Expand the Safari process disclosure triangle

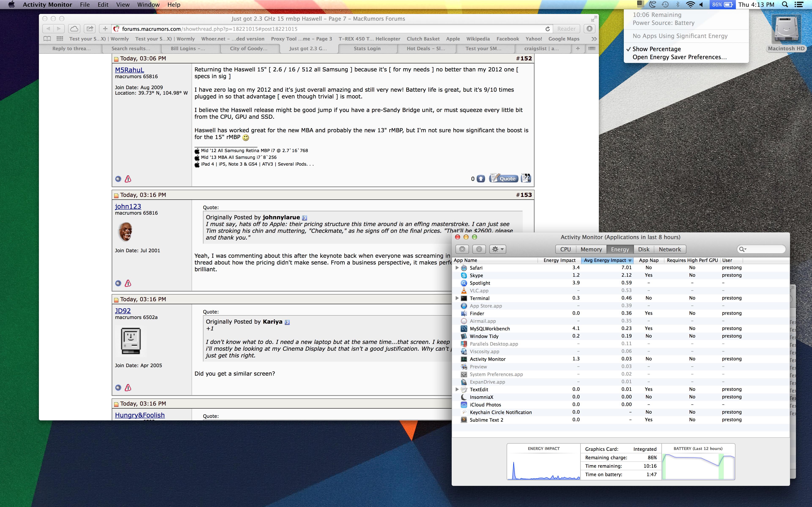(x=457, y=268)
